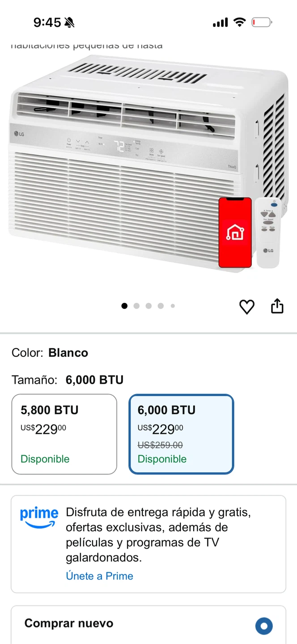Tap the Wi-Fi status icon

click(x=240, y=22)
